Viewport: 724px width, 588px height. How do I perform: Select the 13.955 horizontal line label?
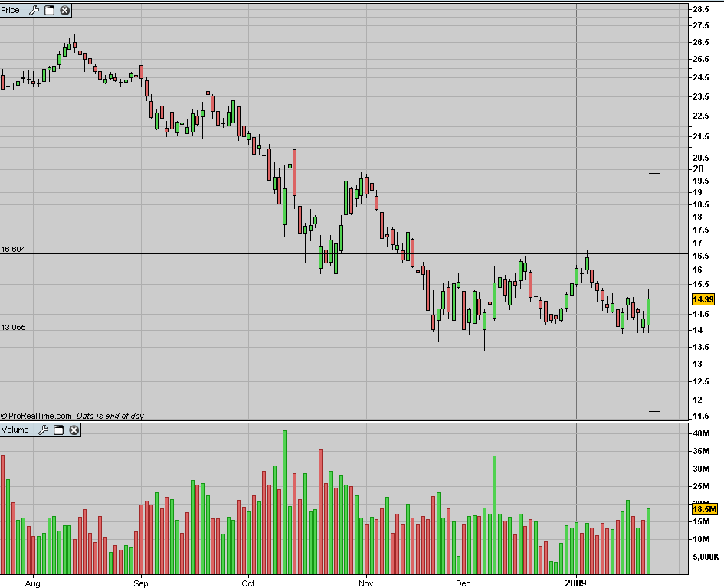(13, 328)
